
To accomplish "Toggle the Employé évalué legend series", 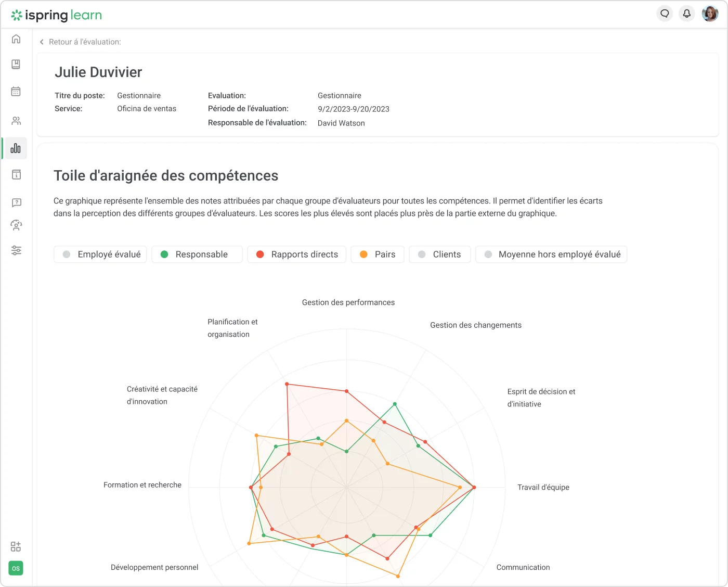I will coord(100,254).
